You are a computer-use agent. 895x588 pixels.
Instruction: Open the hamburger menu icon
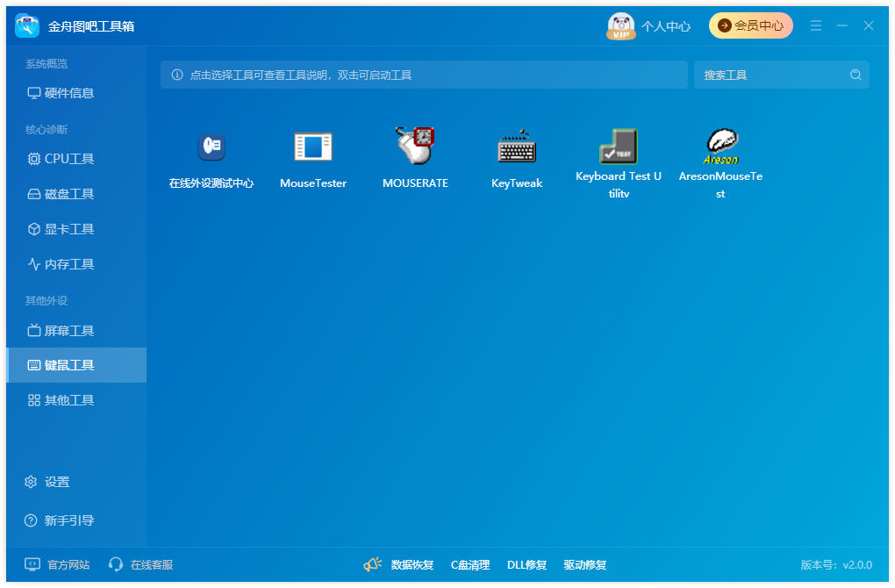[816, 25]
